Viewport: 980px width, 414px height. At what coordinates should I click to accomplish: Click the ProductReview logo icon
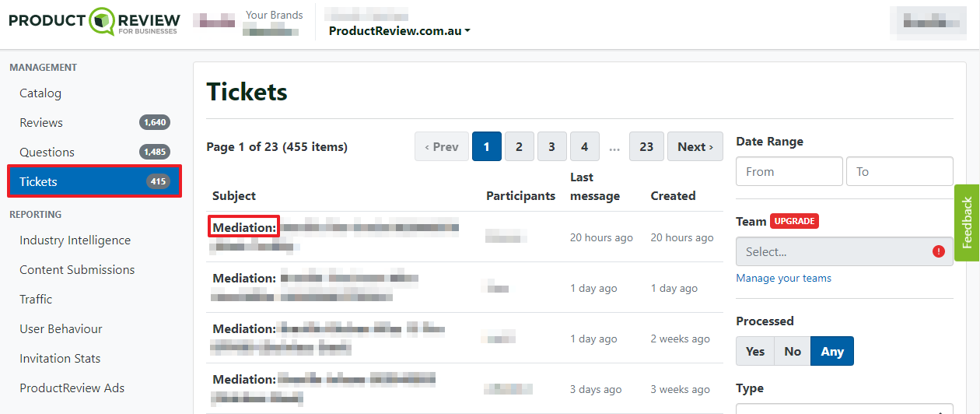(x=102, y=21)
